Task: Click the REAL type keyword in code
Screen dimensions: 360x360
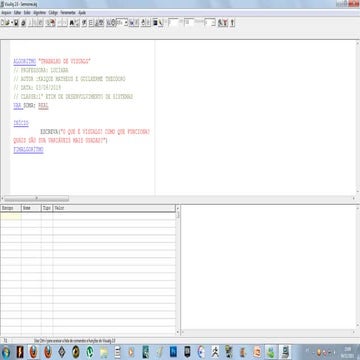Action: 43,106
